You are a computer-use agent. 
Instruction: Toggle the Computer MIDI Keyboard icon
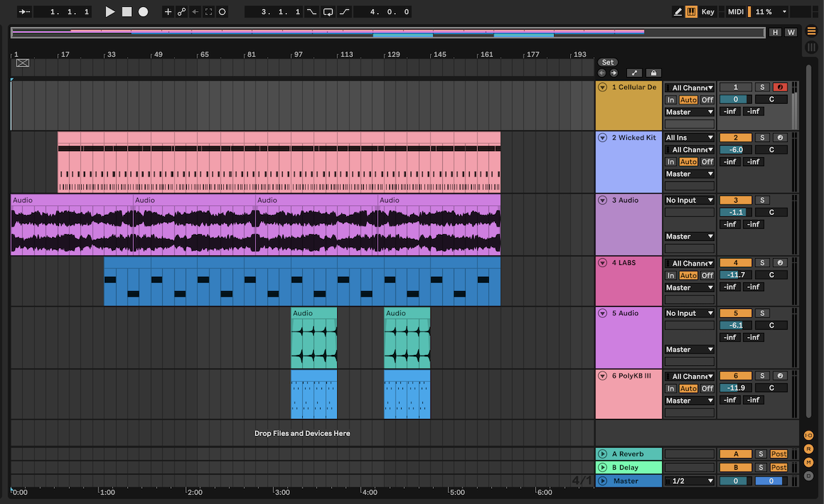click(x=691, y=12)
